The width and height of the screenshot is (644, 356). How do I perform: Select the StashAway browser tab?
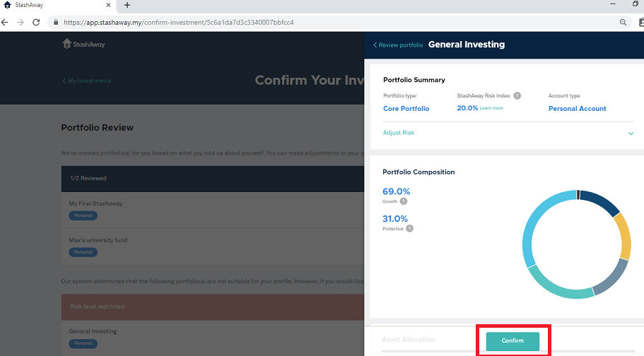click(x=57, y=6)
